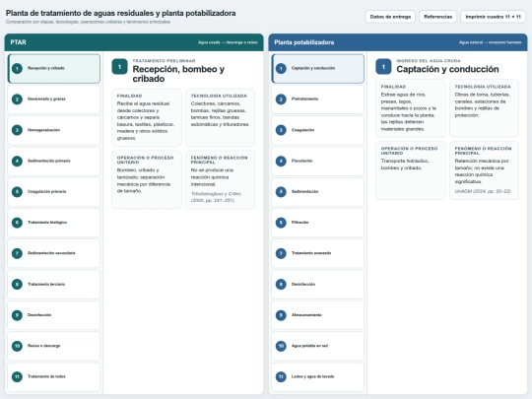
Task: Select PTAR step 2 Desarenado y grasas
Action: [54, 100]
